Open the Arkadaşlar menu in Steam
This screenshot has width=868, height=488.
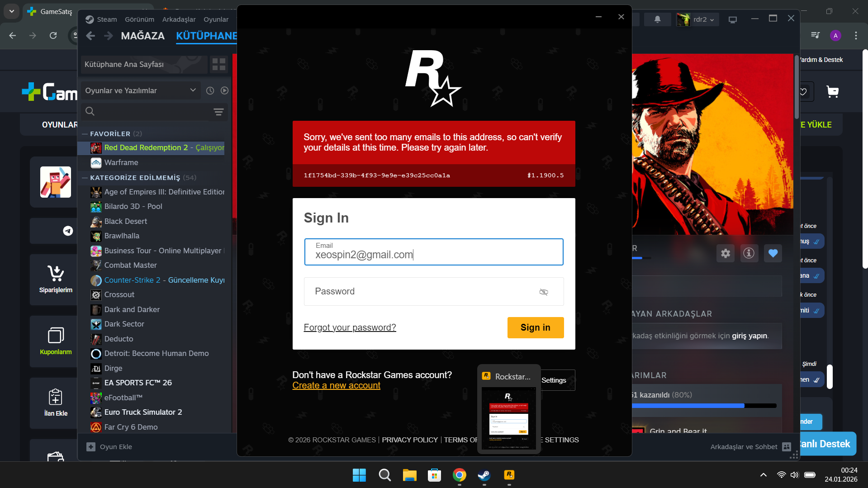click(x=179, y=19)
